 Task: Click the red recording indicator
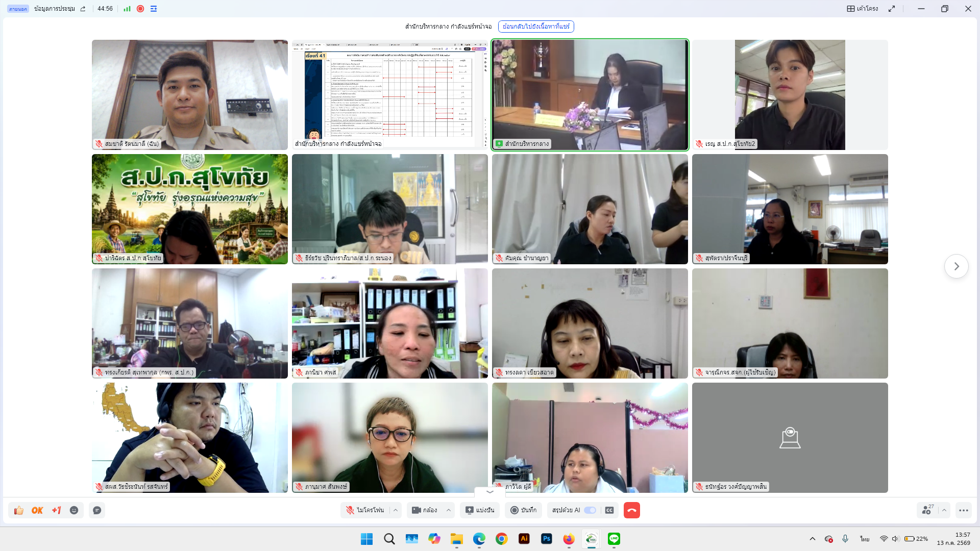pos(140,9)
